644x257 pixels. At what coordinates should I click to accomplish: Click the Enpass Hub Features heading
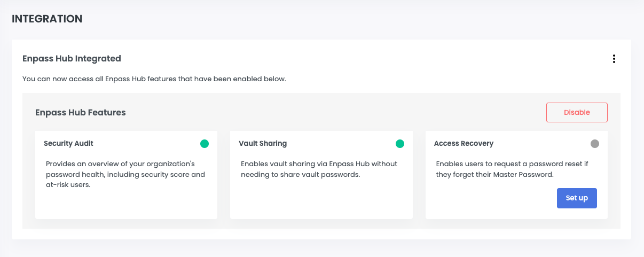[x=80, y=113]
